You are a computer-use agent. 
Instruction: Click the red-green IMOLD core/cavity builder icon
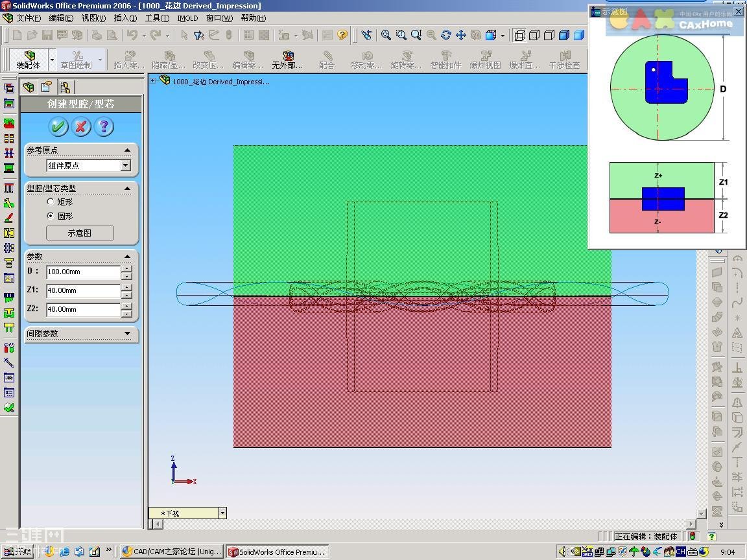(8, 123)
